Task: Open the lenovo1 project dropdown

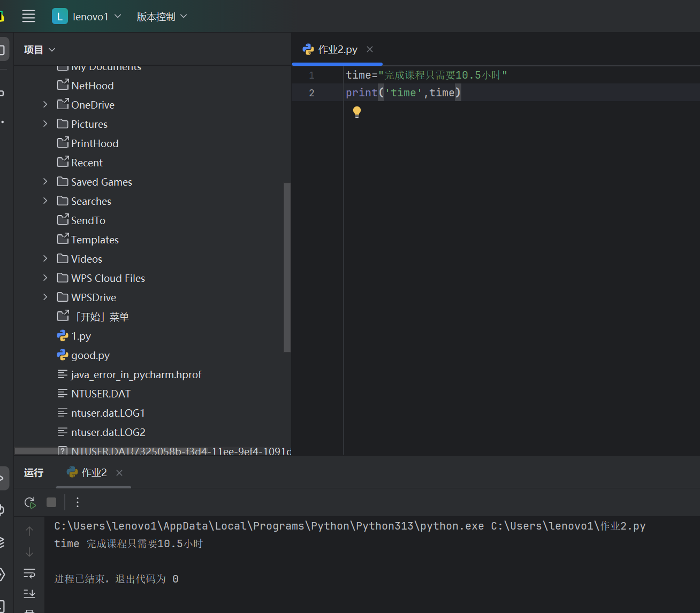Action: point(87,17)
